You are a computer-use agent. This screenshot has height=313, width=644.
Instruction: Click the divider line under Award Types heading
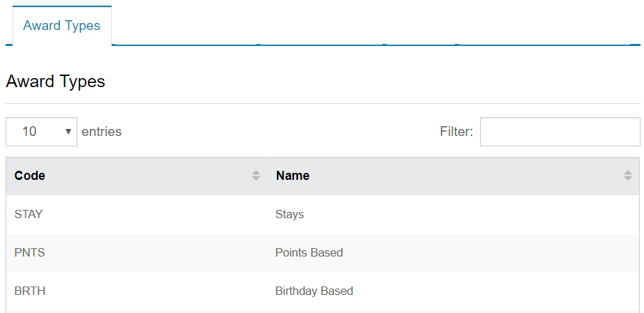click(x=323, y=103)
